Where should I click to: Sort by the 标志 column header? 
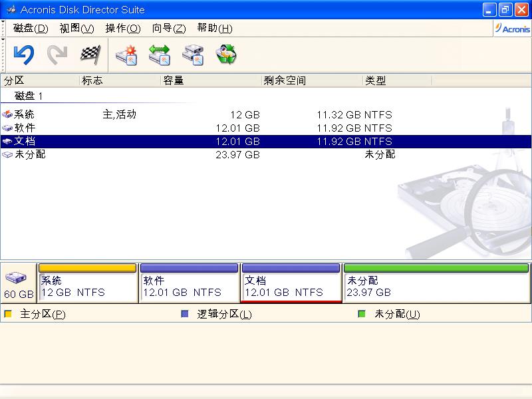[x=120, y=80]
